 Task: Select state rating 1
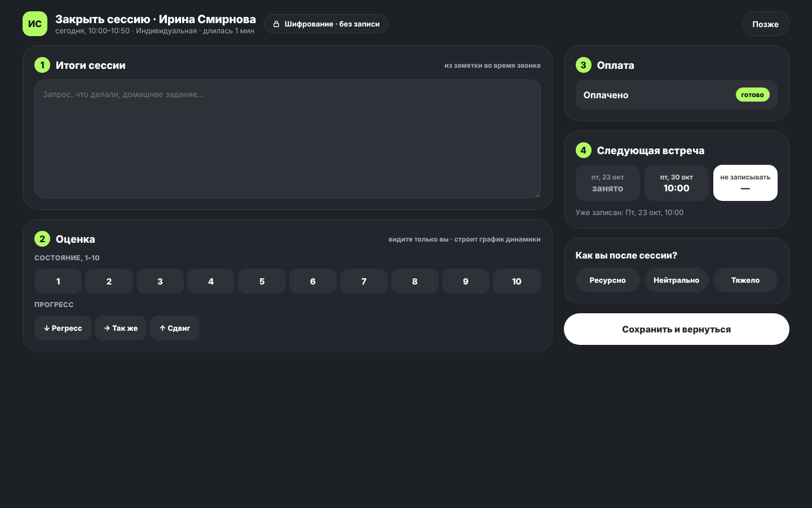coord(58,281)
